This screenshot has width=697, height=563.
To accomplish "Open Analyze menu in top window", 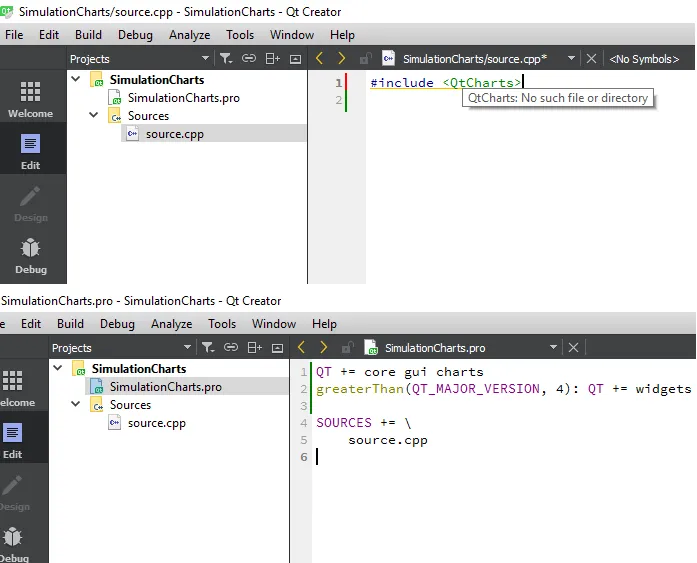I will coord(189,35).
